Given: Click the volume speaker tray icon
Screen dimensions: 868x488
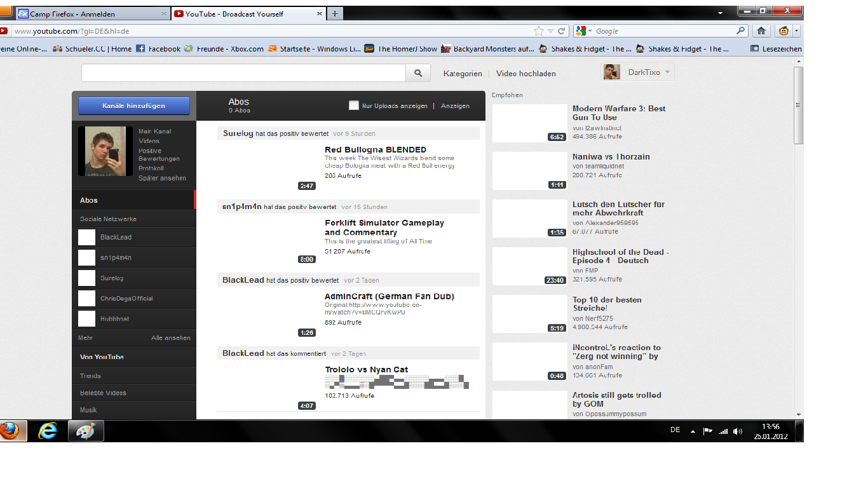Looking at the screenshot, I should coord(738,431).
